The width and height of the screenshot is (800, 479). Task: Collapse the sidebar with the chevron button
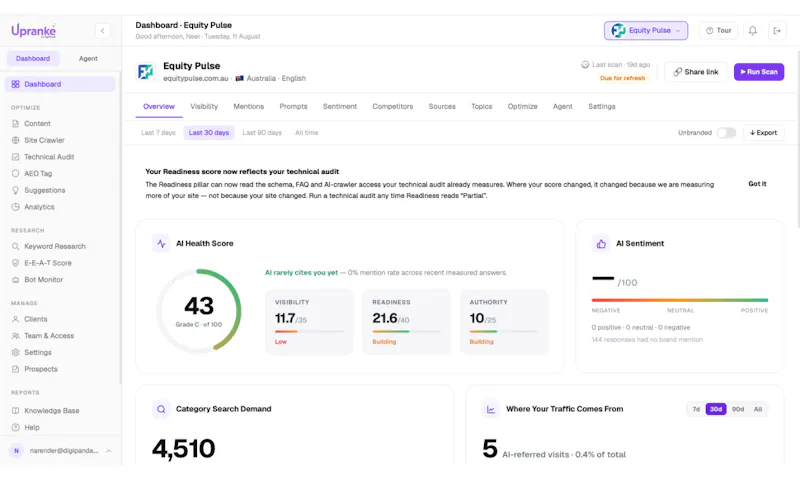103,31
